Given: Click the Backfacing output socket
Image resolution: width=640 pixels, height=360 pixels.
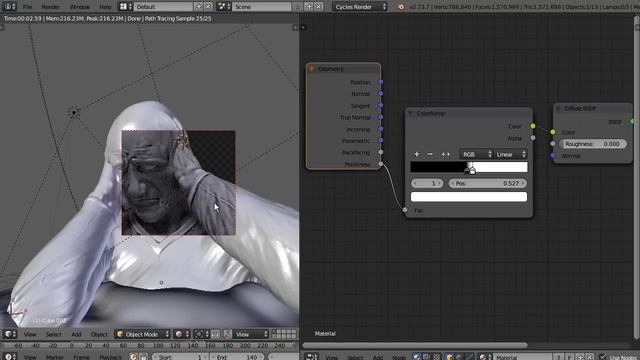Looking at the screenshot, I should [380, 152].
